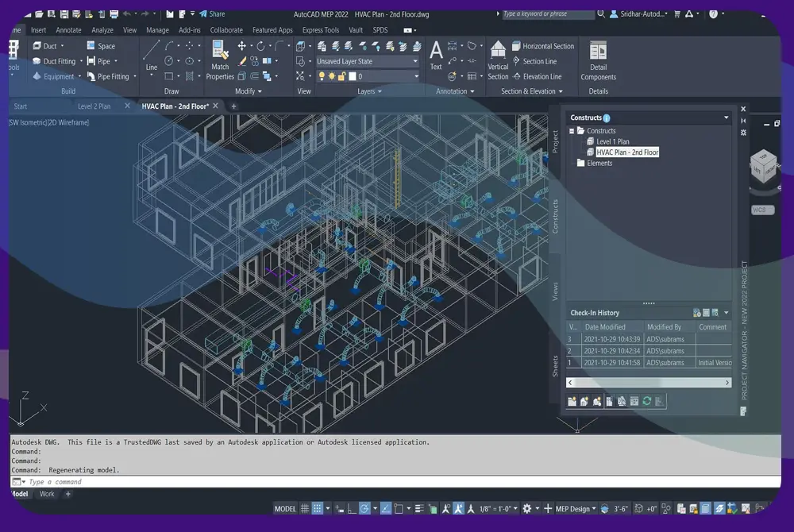Choose the Space tool
This screenshot has width=794, height=532.
[101, 46]
